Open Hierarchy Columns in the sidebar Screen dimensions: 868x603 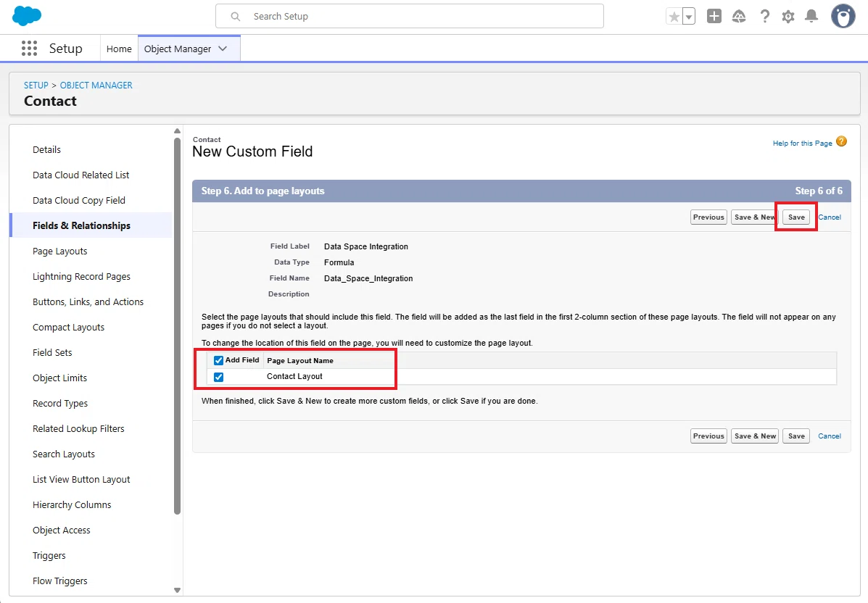click(72, 505)
